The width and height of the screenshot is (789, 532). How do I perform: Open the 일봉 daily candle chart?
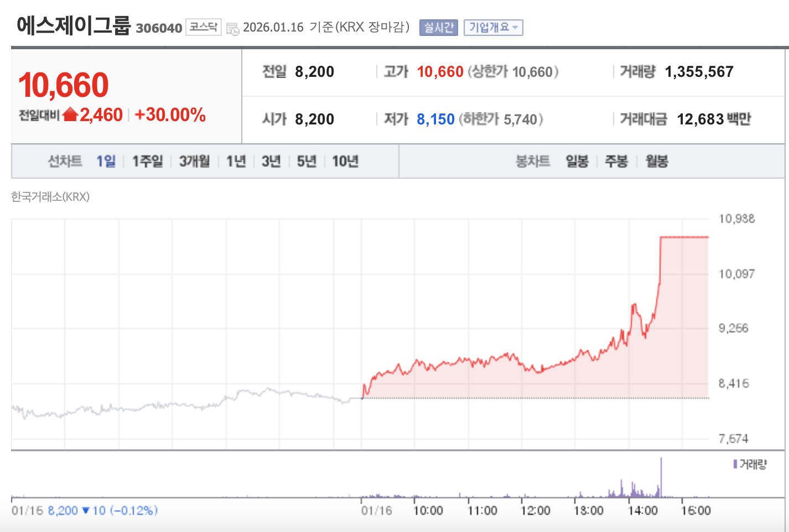tap(577, 161)
